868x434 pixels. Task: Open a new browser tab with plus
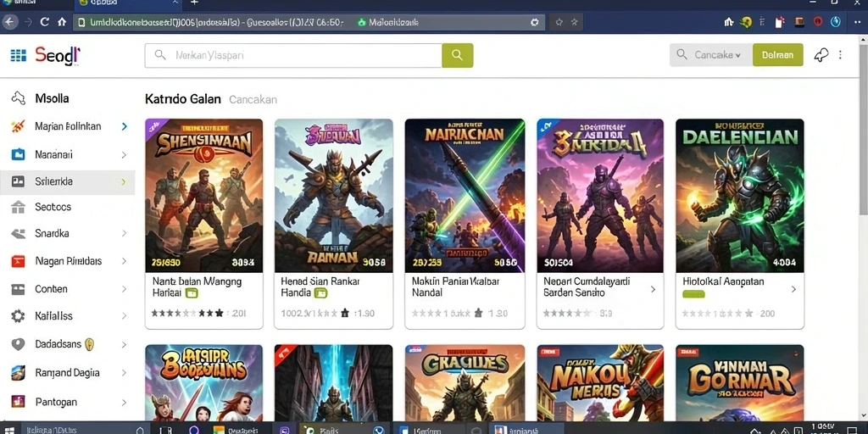pos(194,3)
